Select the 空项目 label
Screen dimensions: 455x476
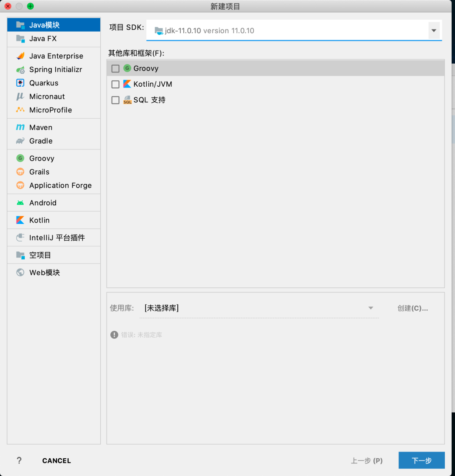(x=40, y=255)
